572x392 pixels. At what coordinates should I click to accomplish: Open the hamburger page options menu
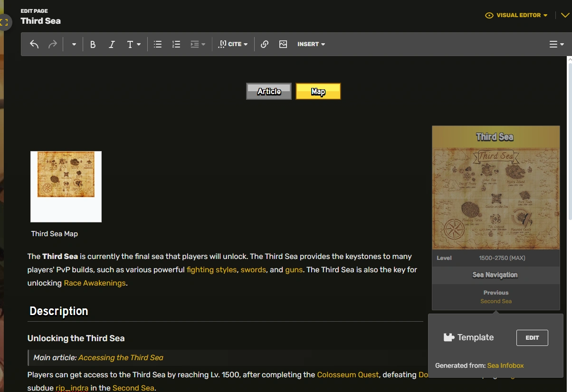tap(556, 44)
